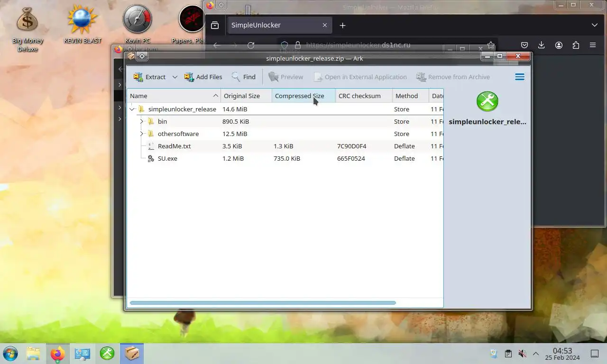Open Find in Ark toolbar

pyautogui.click(x=244, y=77)
